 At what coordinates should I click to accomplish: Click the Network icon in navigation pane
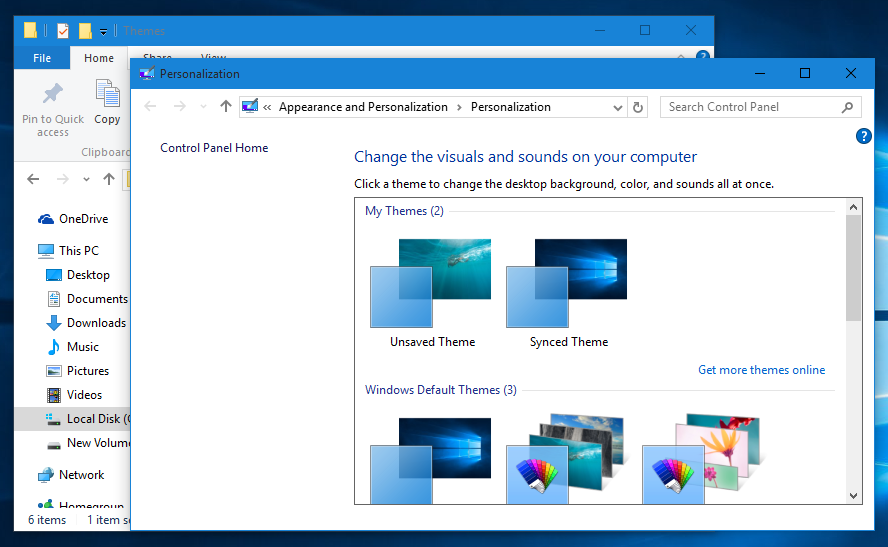click(46, 475)
